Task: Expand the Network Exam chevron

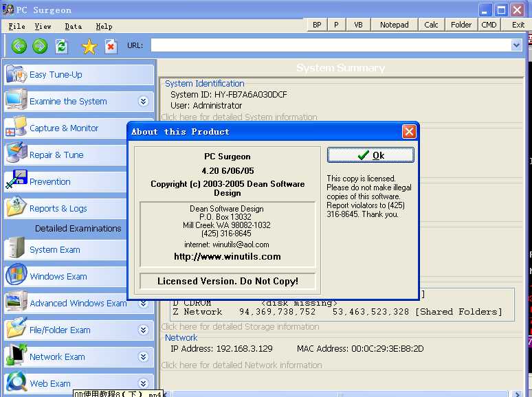Action: coord(143,356)
